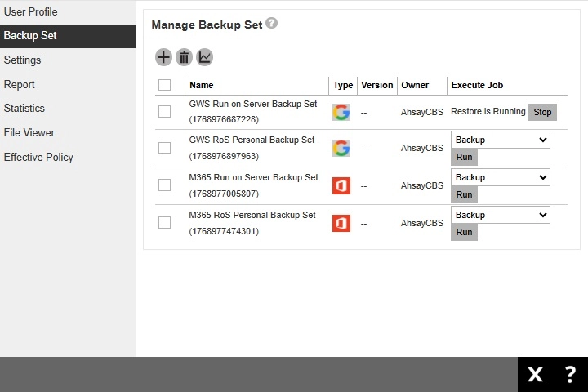The width and height of the screenshot is (588, 392).
Task: Click the add backup set plus icon
Action: 163,57
